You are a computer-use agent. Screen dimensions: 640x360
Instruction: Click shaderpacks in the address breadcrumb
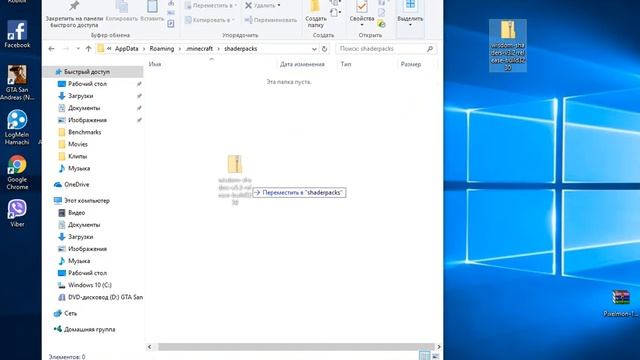(241, 49)
